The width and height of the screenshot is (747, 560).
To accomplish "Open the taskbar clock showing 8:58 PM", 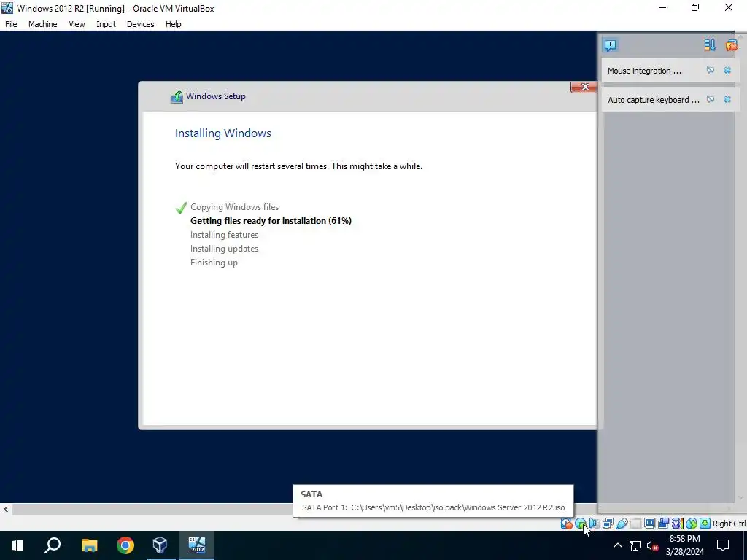I will tap(684, 545).
